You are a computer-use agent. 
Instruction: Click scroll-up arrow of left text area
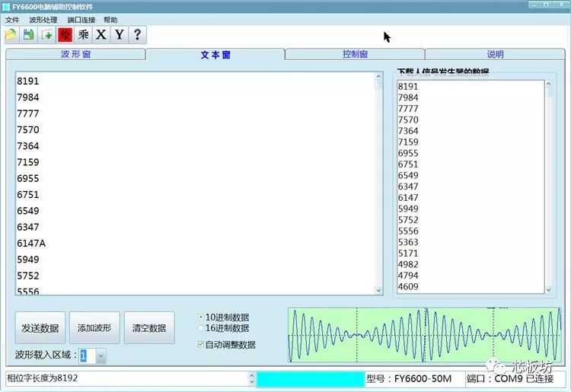click(x=378, y=76)
